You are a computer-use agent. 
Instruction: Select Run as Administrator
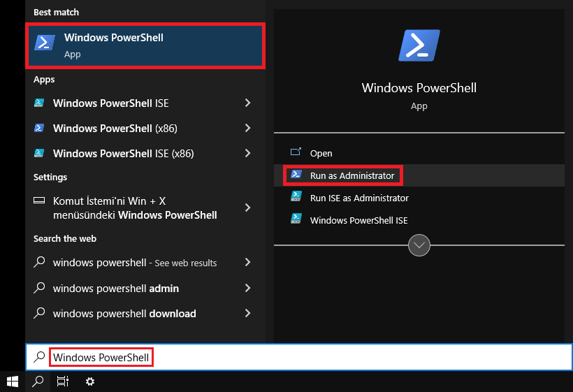pyautogui.click(x=352, y=175)
